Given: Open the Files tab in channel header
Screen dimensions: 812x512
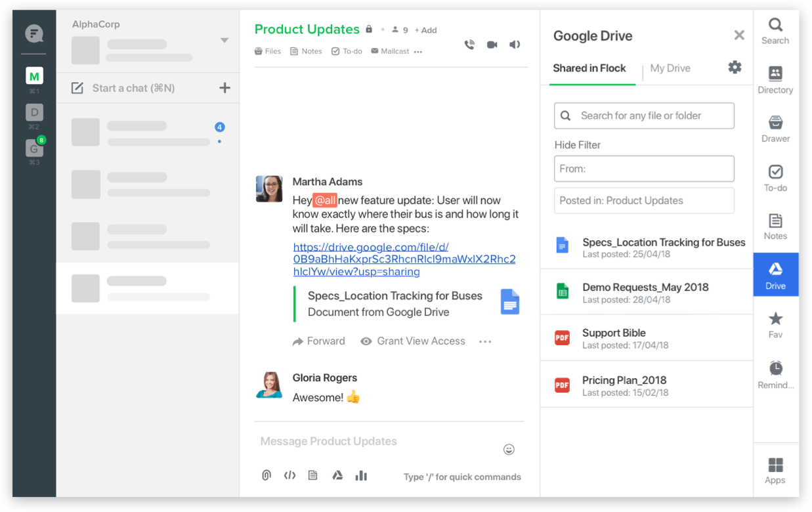Looking at the screenshot, I should pyautogui.click(x=268, y=51).
